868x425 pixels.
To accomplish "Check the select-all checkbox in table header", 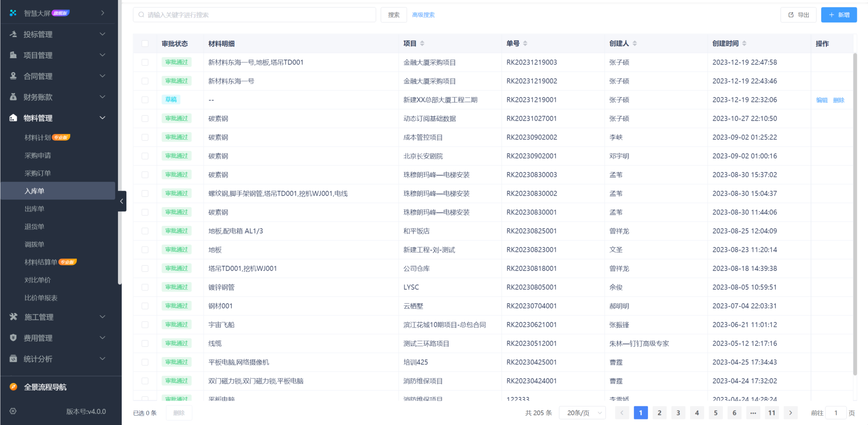I will tap(145, 43).
